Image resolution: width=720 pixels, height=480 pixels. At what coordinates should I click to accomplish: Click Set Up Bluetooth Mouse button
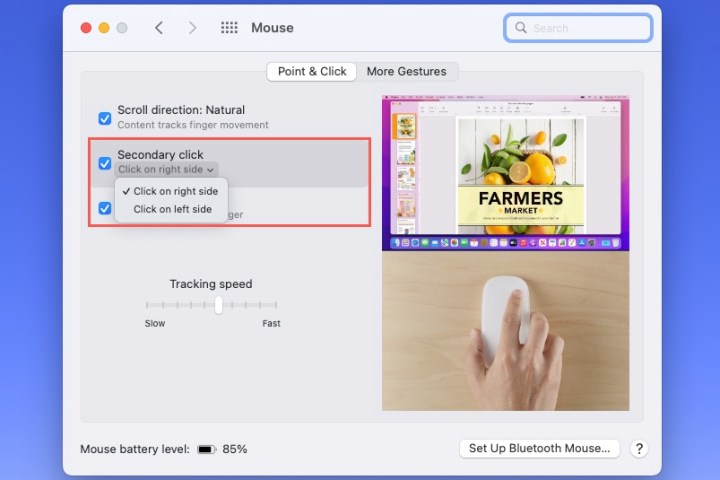(540, 448)
